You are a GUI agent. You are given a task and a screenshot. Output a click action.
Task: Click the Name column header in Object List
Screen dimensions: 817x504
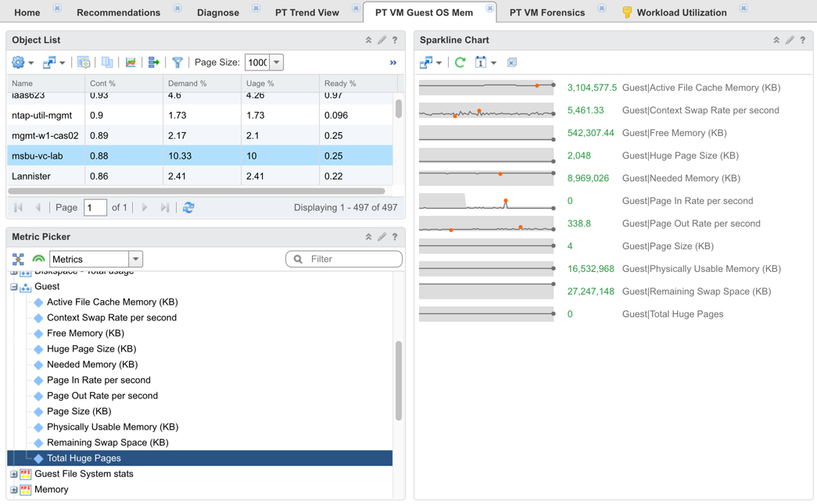pos(23,81)
